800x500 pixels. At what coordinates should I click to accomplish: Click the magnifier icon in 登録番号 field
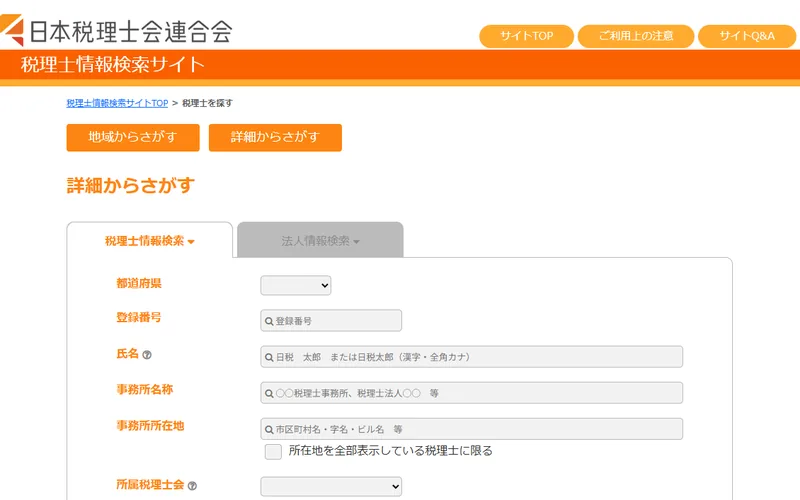(x=269, y=321)
